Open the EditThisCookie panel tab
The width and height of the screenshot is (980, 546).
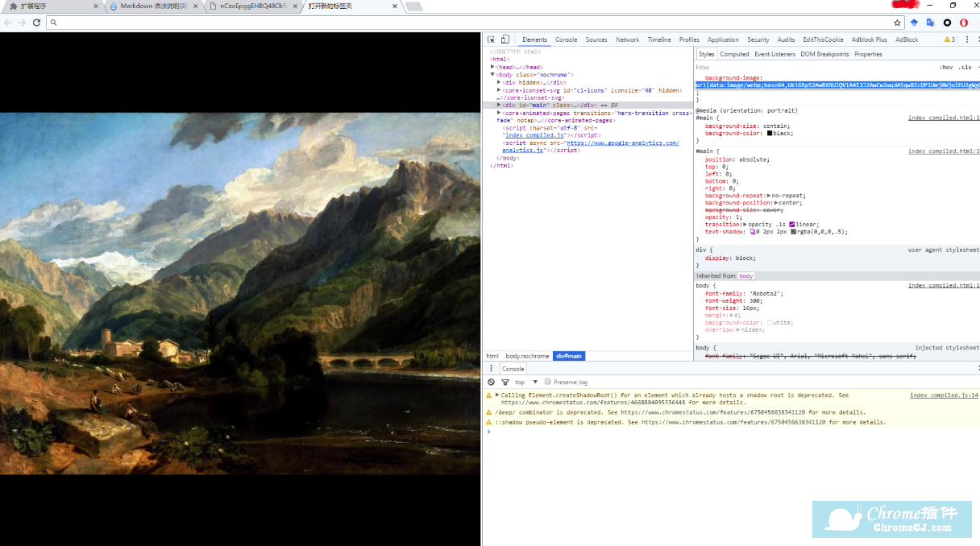[823, 39]
